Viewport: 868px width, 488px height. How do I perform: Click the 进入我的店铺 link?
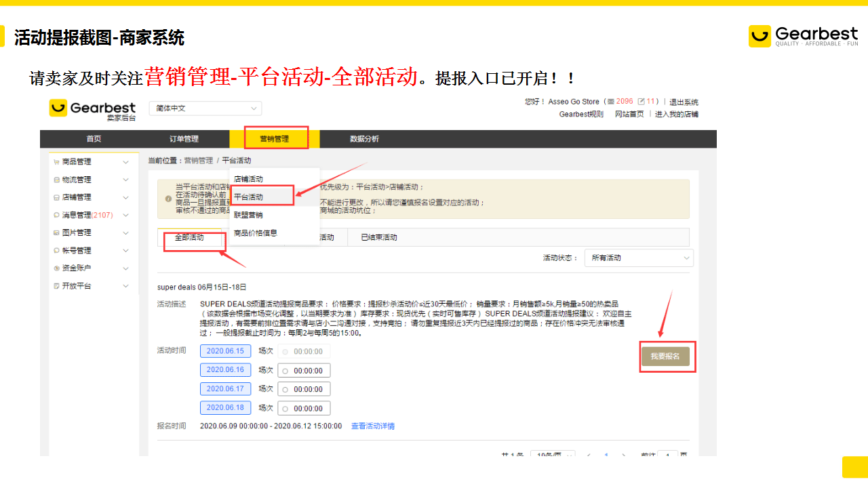tap(677, 114)
